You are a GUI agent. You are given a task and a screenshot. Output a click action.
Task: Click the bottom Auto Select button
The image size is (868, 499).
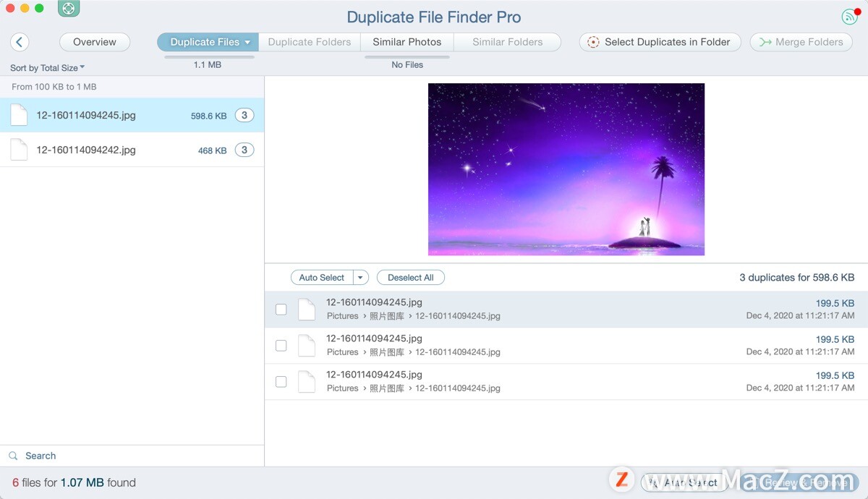tap(685, 482)
